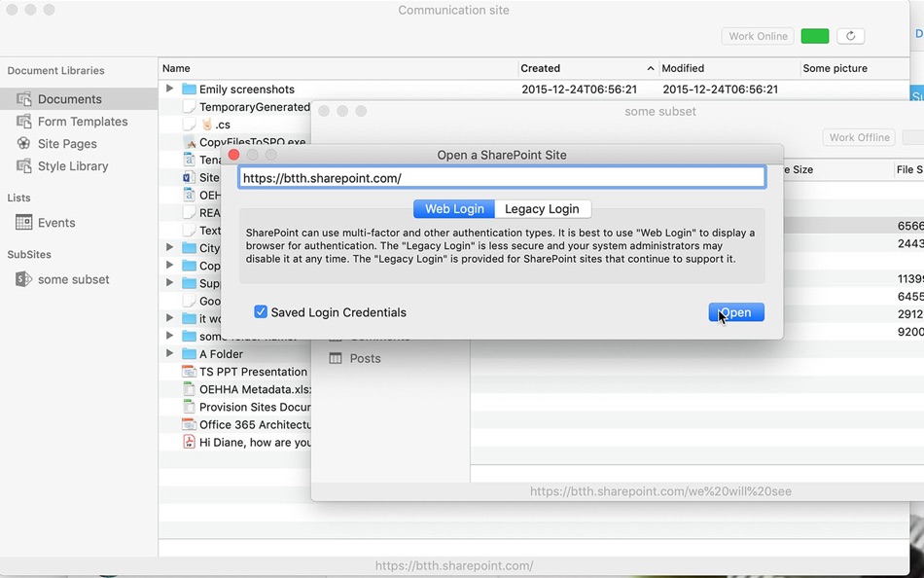The width and height of the screenshot is (924, 578).
Task: Click the some subset SharePoint subsite icon
Action: pos(23,279)
